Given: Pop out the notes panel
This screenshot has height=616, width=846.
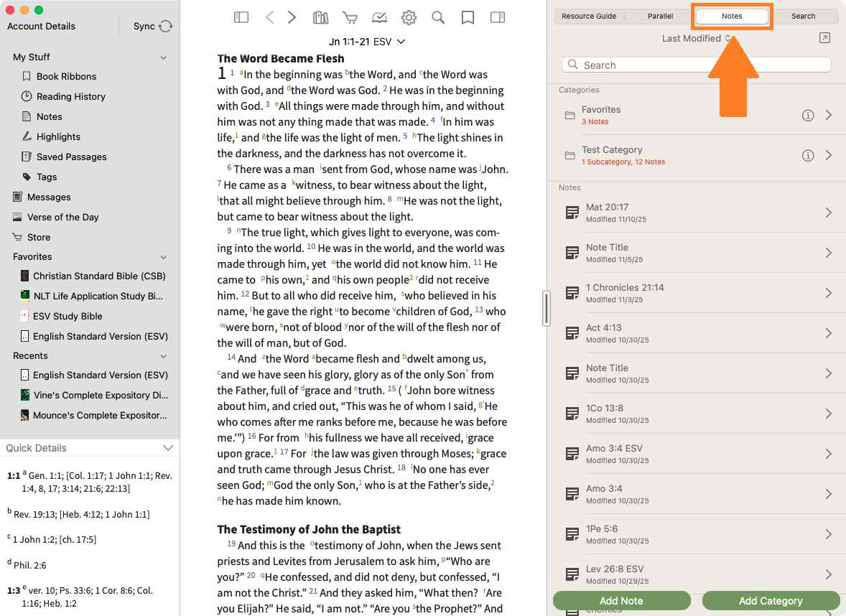Looking at the screenshot, I should coord(824,38).
